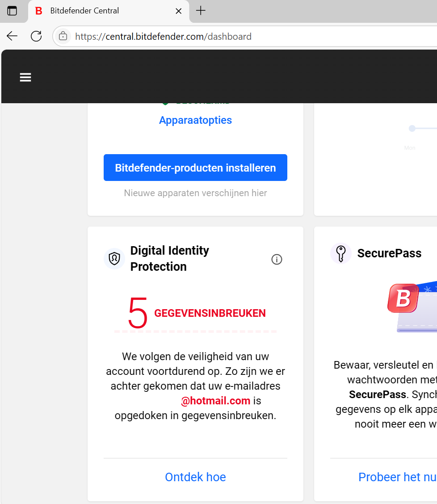
Task: Click the SecurePass card title
Action: click(389, 253)
